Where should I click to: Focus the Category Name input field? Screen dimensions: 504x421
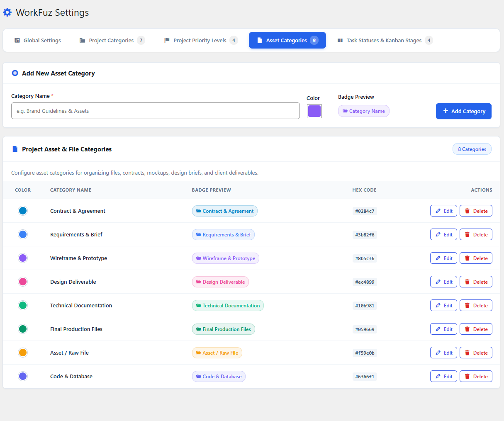click(156, 111)
